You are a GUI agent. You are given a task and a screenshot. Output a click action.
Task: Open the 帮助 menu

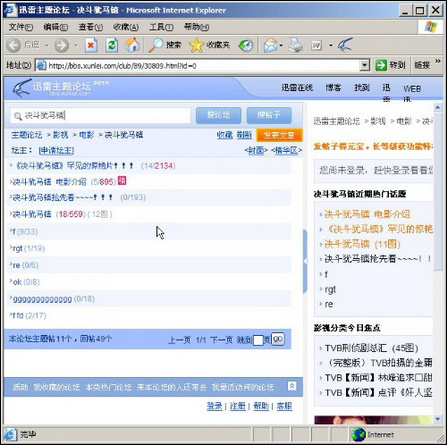coord(196,27)
